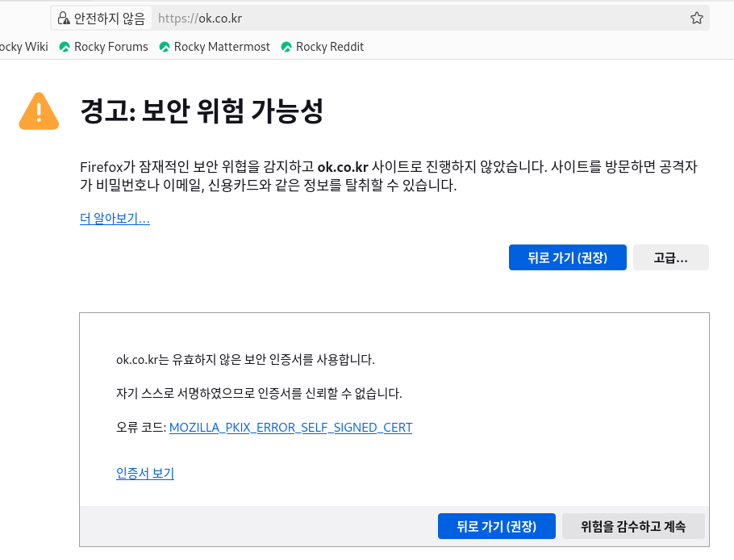Open error code MOZILLA_PKIX_ERROR_SELF_SIGNED_CERT link
734x560 pixels.
coord(290,428)
